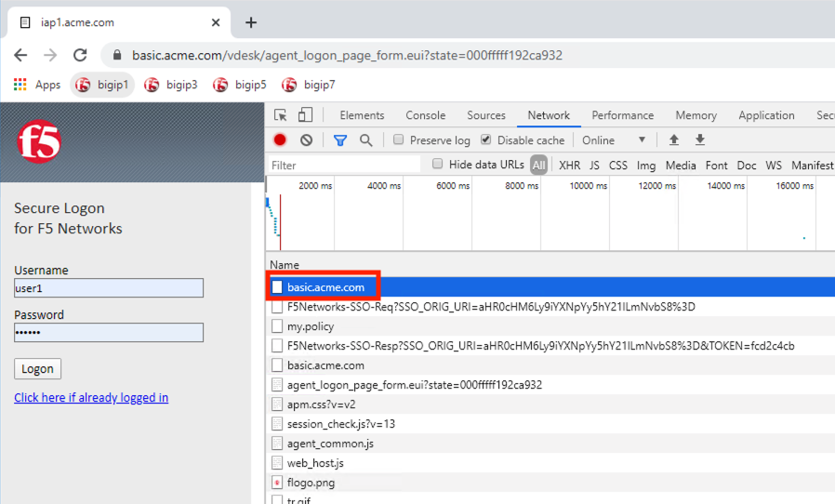The width and height of the screenshot is (835, 504).
Task: Switch to the Memory tab
Action: (x=696, y=115)
